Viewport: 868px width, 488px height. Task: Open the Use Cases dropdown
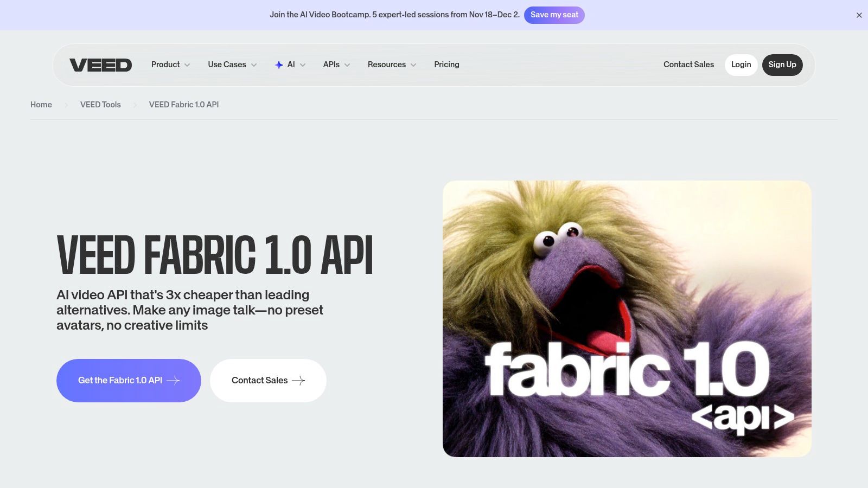(232, 65)
